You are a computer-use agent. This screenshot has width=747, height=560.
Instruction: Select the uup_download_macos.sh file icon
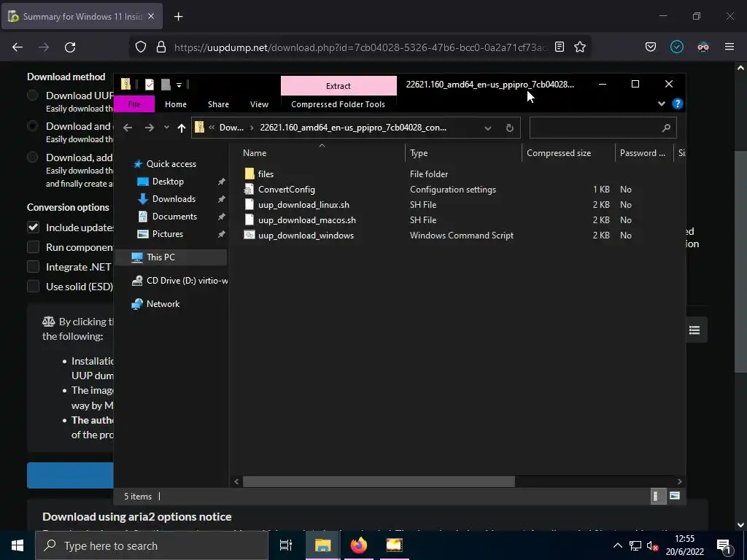coord(249,220)
